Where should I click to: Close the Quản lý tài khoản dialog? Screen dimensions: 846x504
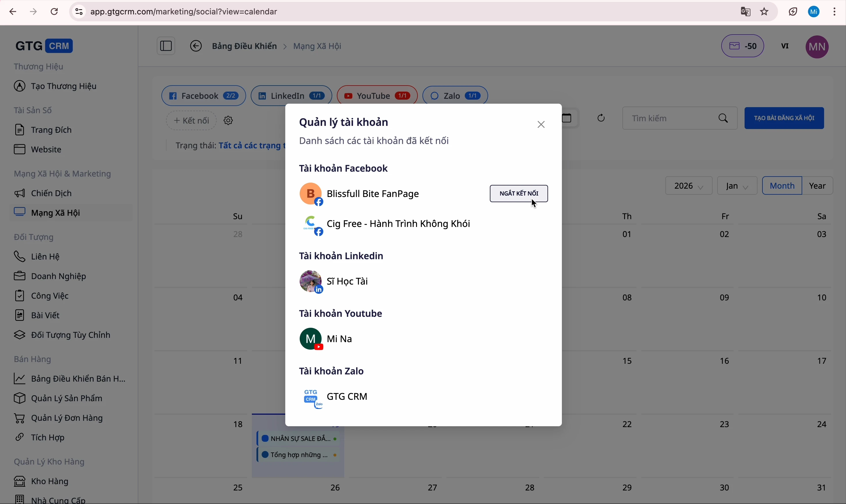541,125
